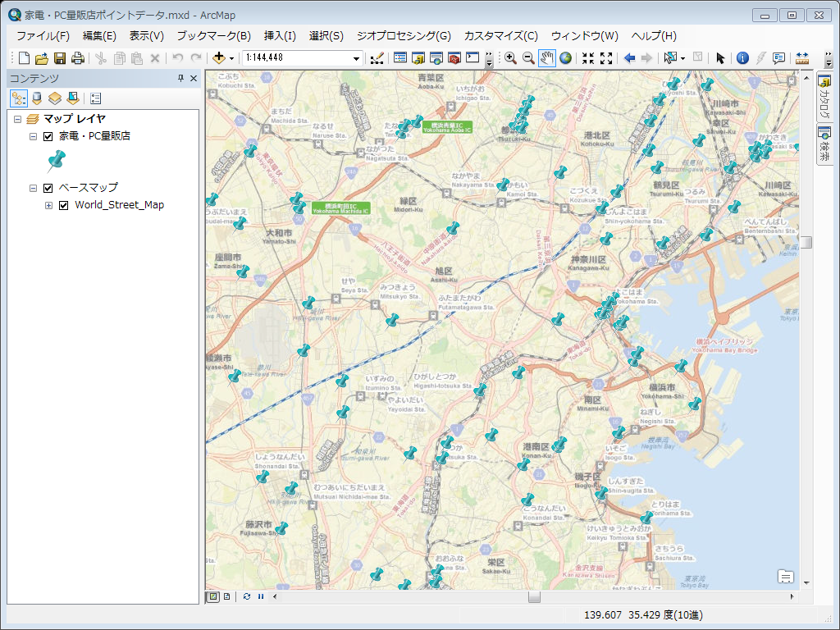Click the Pause Drawing button
The height and width of the screenshot is (630, 840).
coord(261,596)
